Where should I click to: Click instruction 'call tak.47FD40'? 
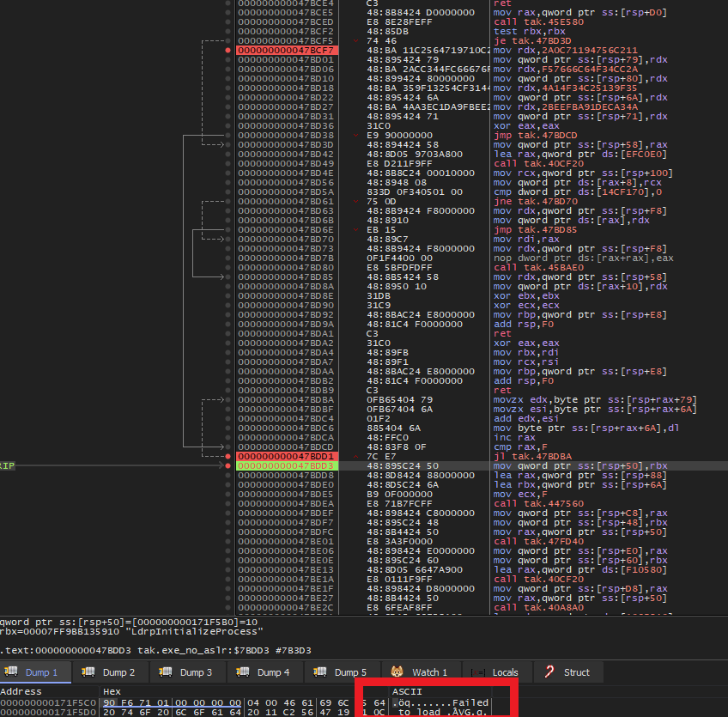pyautogui.click(x=538, y=542)
